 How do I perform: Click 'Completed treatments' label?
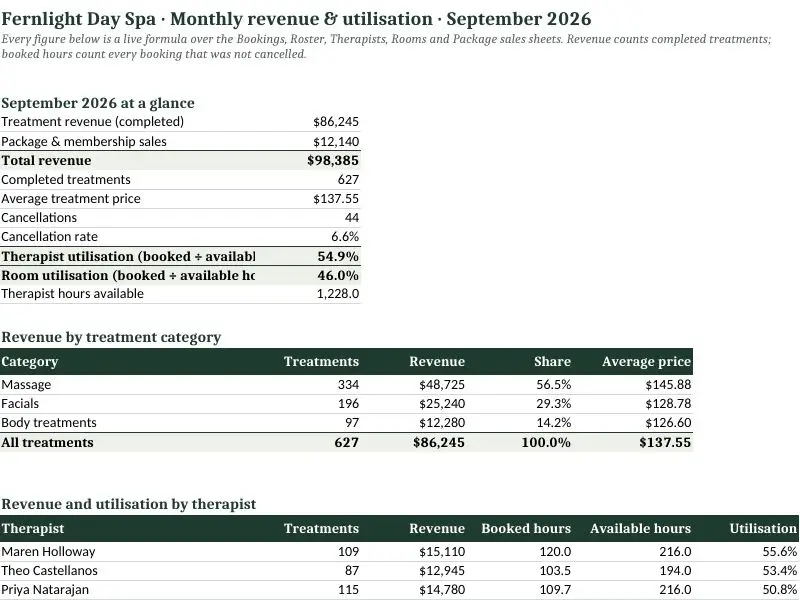(x=66, y=180)
